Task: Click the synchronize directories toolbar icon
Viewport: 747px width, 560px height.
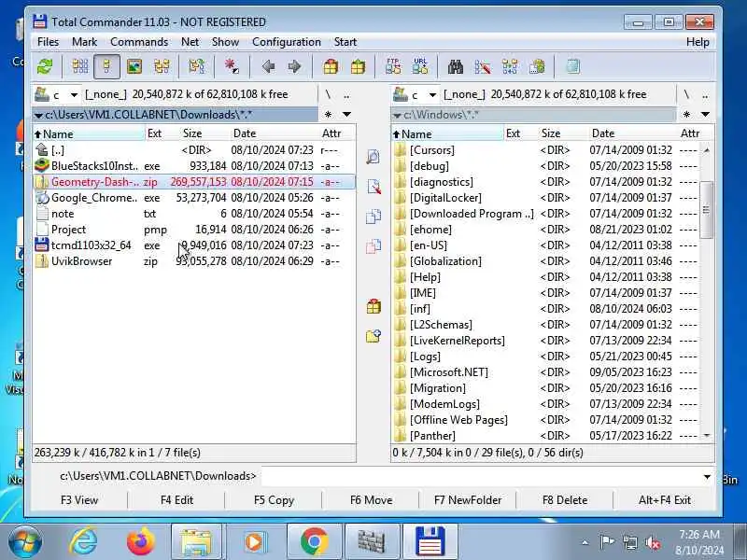Action: [x=509, y=66]
